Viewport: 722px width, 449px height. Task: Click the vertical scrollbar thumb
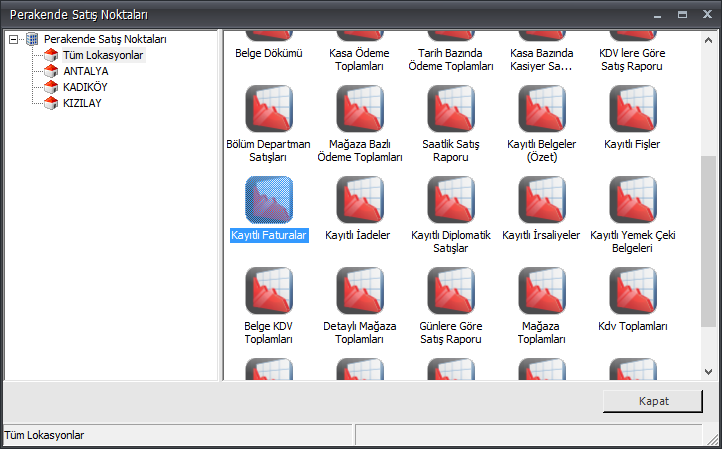[x=708, y=241]
